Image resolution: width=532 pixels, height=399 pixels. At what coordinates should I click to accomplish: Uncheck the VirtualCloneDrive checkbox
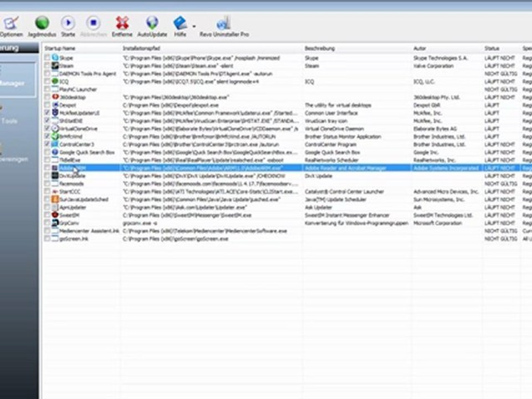coord(47,128)
